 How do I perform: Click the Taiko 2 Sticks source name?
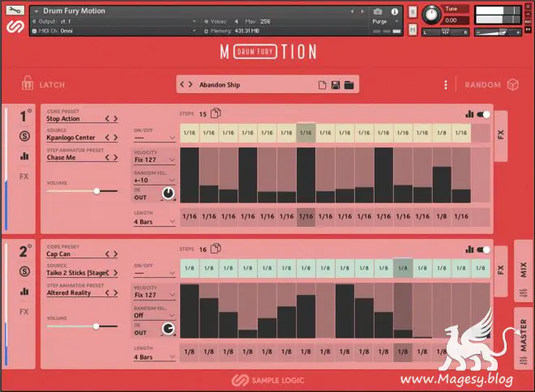(78, 273)
